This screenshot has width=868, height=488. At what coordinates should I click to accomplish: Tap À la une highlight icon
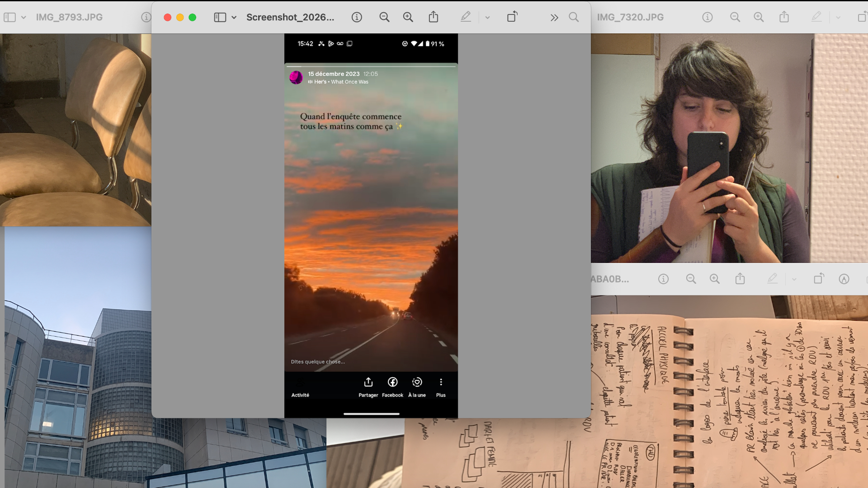(417, 387)
